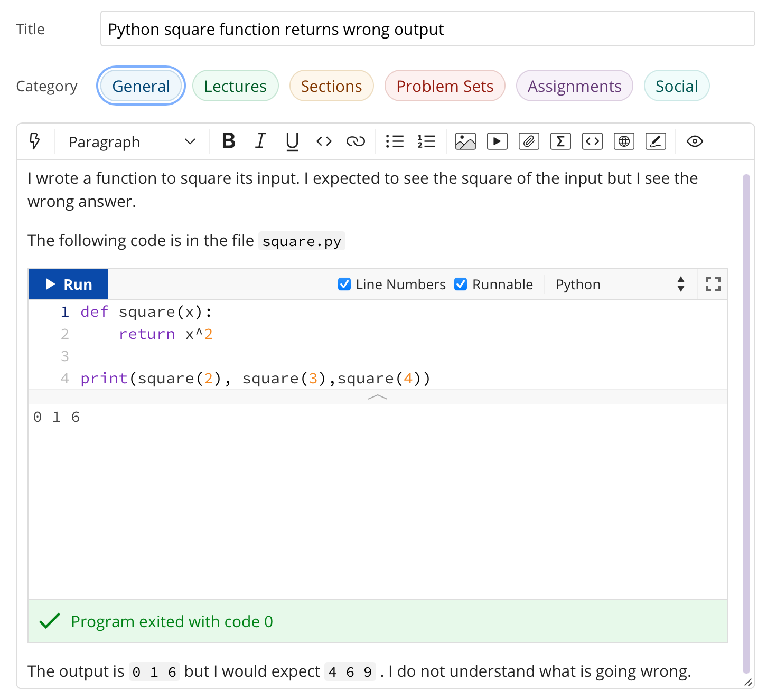Attach a file using the paperclip icon
The height and width of the screenshot is (700, 767).
[529, 141]
